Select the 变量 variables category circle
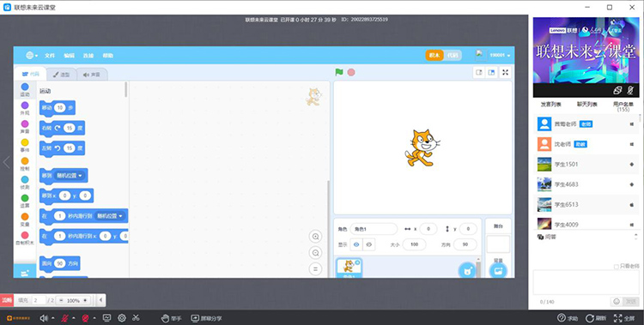Screen dimensions: 644x325 [25, 217]
